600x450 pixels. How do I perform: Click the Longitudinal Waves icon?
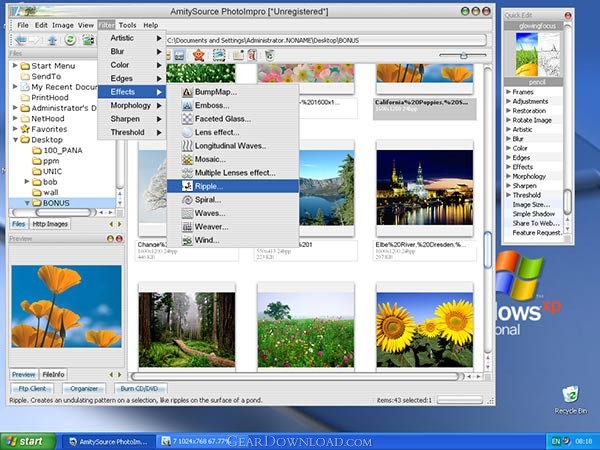pyautogui.click(x=187, y=146)
